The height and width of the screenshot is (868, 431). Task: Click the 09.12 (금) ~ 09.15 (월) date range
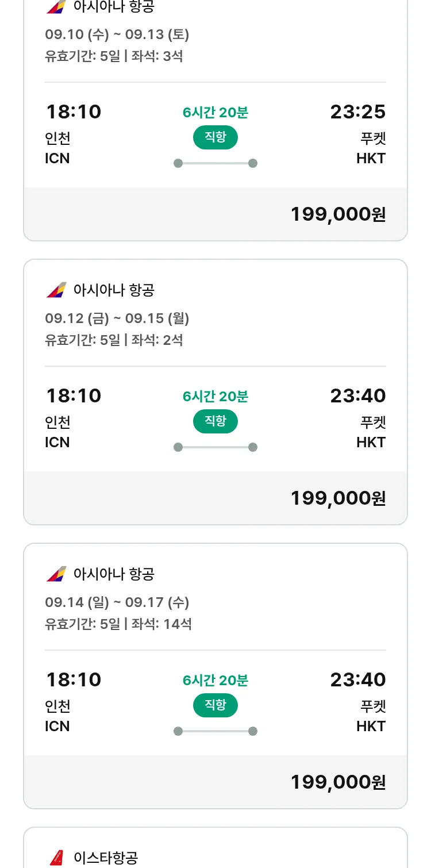[117, 318]
